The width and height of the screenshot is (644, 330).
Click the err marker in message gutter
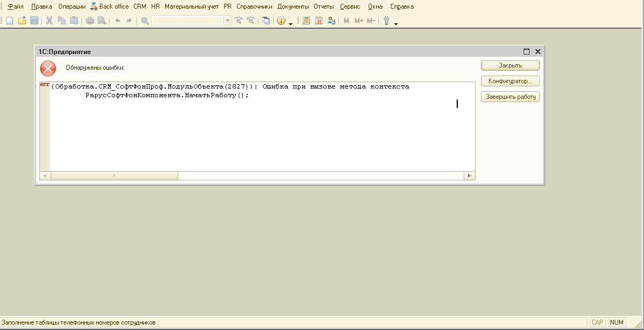(x=44, y=84)
